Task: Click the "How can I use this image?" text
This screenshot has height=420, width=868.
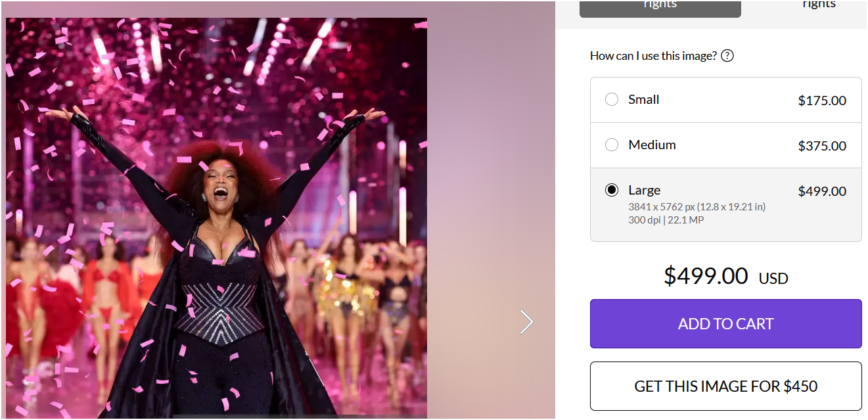Action: (653, 56)
